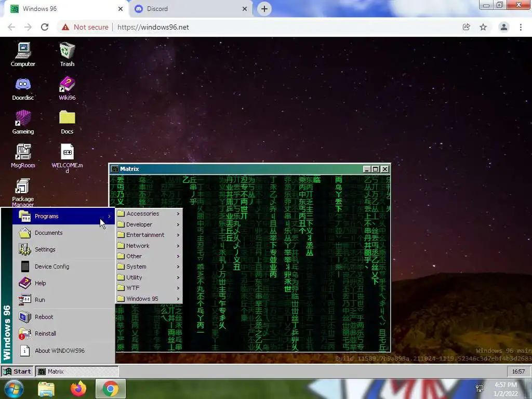Go back in the browser
532x399 pixels.
11,27
